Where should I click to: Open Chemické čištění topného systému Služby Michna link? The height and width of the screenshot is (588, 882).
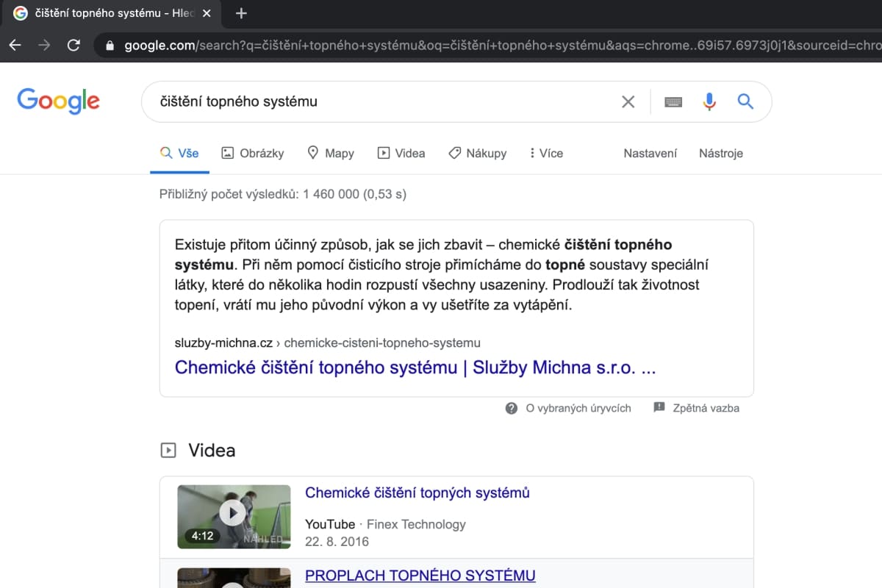point(415,367)
